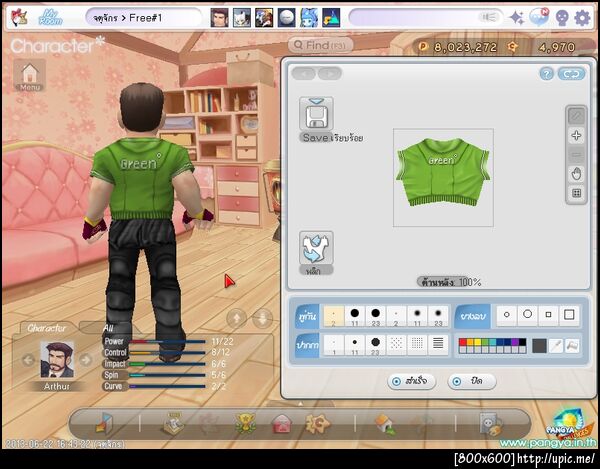Screen dimensions: 600x469
Task: Open the chat bubble notification icon
Action: point(539,17)
